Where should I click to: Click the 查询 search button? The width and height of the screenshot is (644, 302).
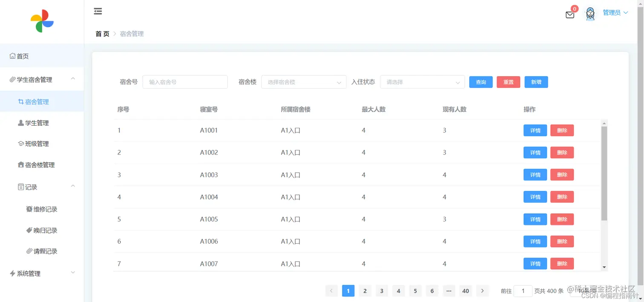pyautogui.click(x=481, y=82)
